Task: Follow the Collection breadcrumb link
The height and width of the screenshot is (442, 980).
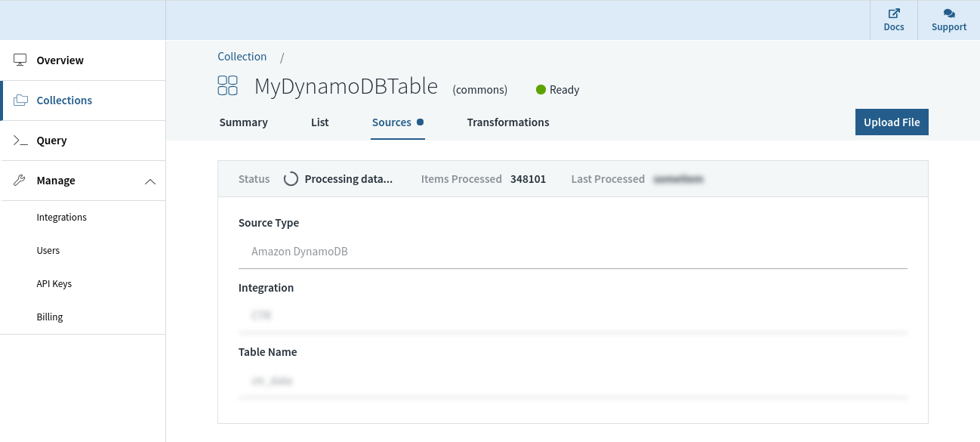Action: point(242,57)
